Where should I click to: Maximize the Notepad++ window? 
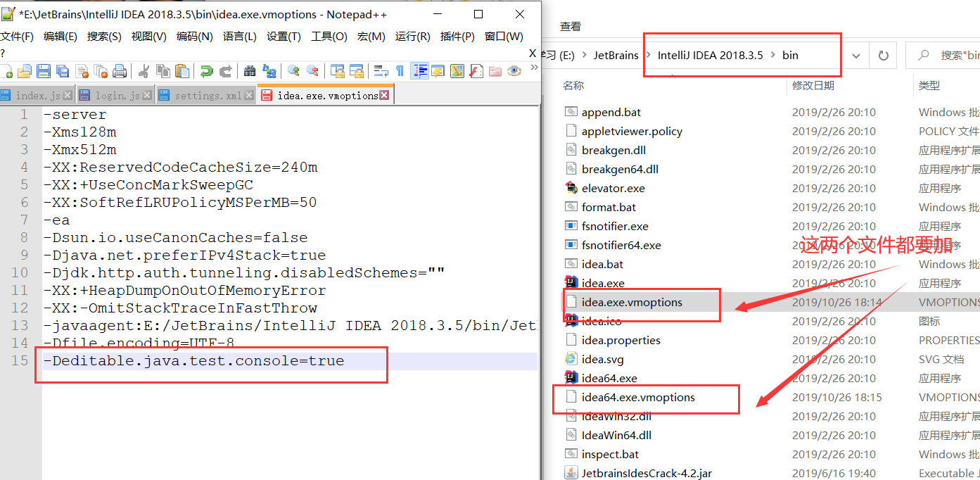click(x=478, y=14)
